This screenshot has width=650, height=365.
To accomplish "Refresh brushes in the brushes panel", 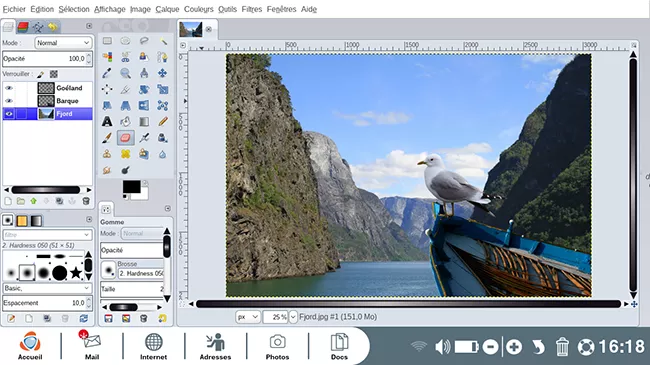I will pos(84,319).
